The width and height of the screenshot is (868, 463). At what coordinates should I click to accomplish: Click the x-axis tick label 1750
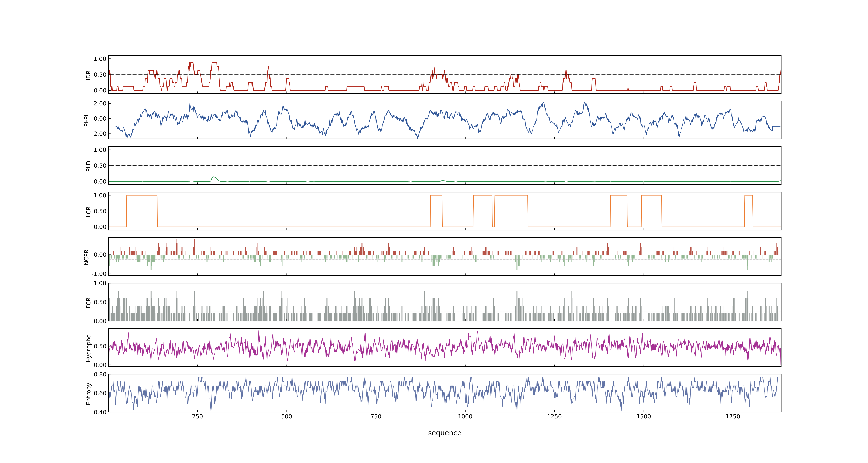(733, 416)
